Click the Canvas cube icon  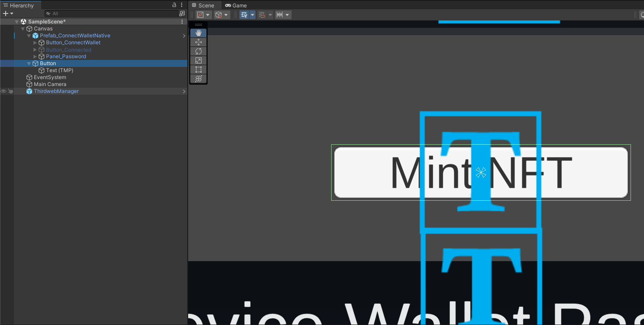(x=30, y=29)
